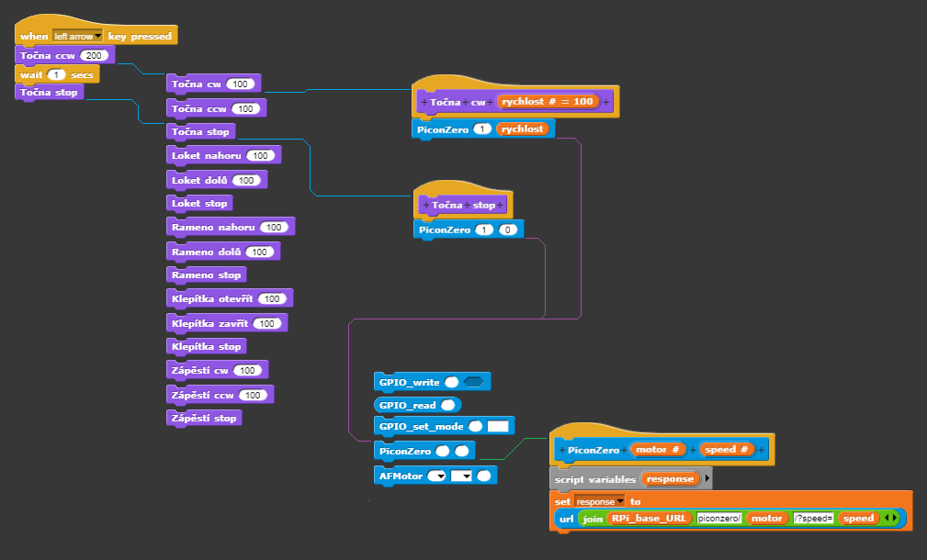Click 'motor #' parameter in PiconZero definition

point(658,450)
